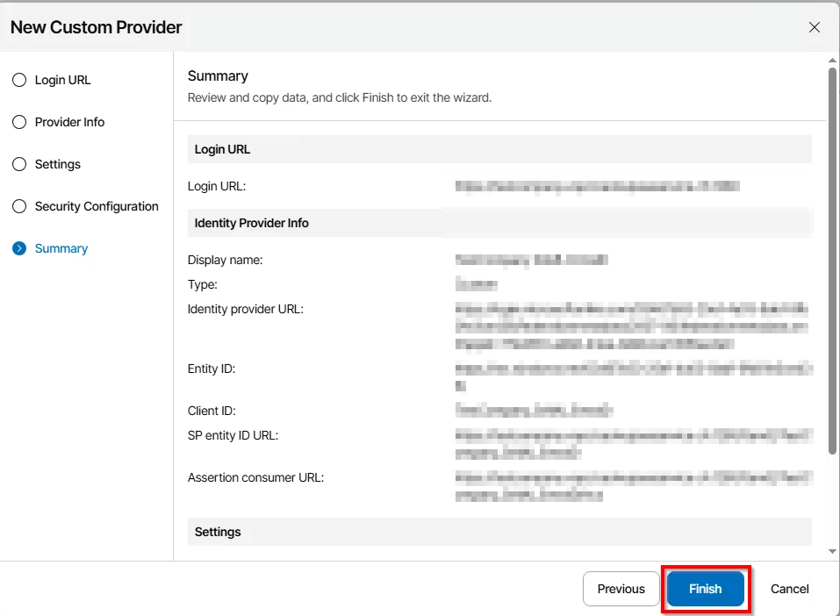Open the Provider Info wizard step
Viewport: 840px width, 616px height.
69,122
